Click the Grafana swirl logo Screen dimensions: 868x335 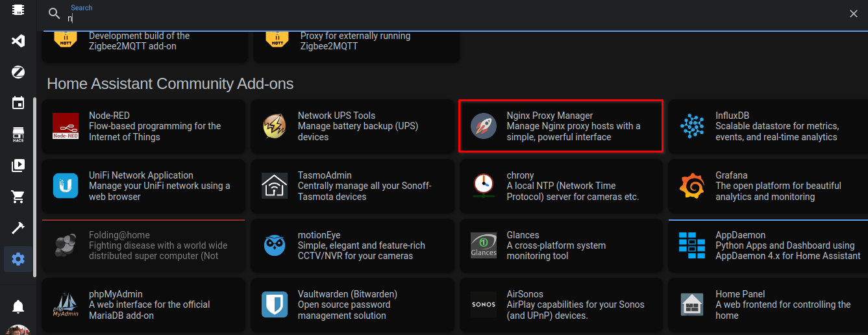click(692, 186)
